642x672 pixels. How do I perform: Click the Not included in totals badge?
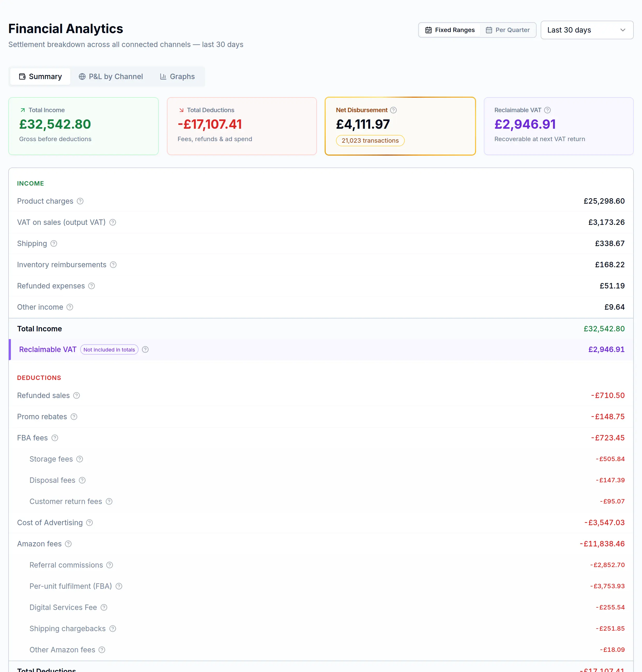(109, 350)
